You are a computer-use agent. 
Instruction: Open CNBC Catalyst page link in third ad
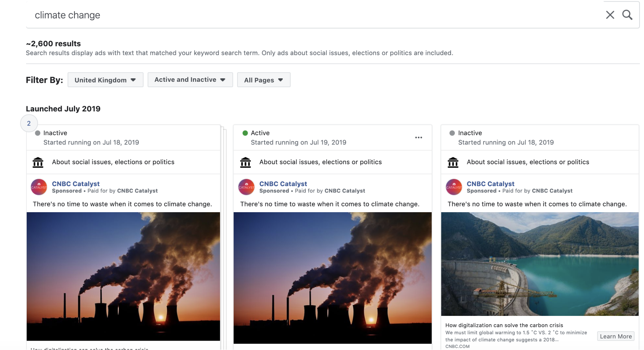490,184
